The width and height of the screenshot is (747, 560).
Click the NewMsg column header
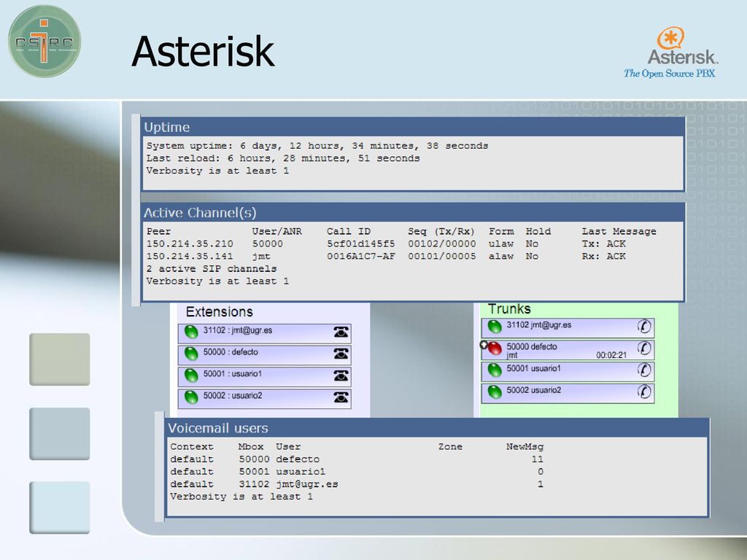pos(525,447)
